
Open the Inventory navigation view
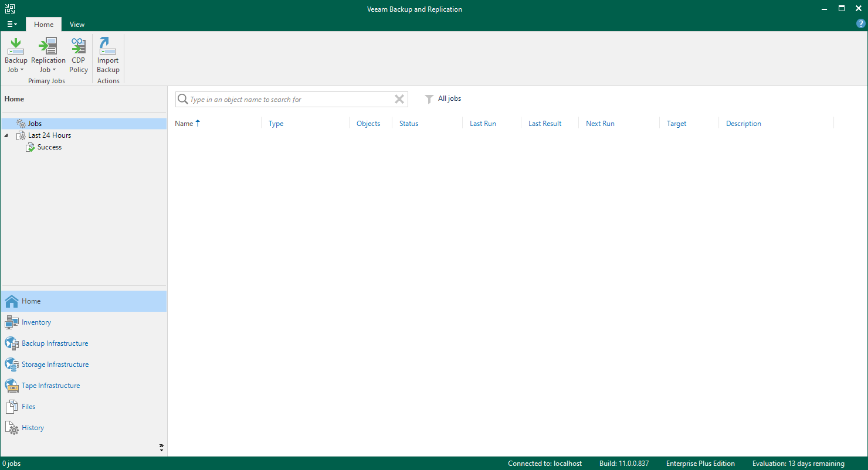pyautogui.click(x=84, y=322)
